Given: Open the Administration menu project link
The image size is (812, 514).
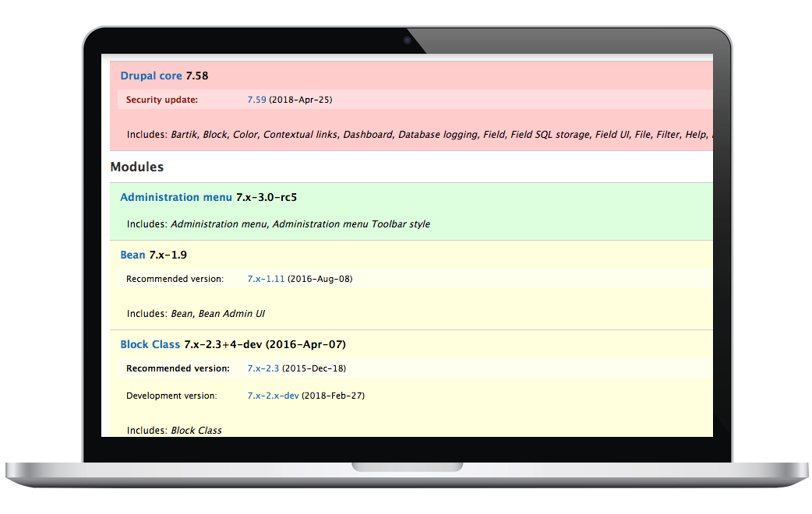Looking at the screenshot, I should tap(176, 197).
